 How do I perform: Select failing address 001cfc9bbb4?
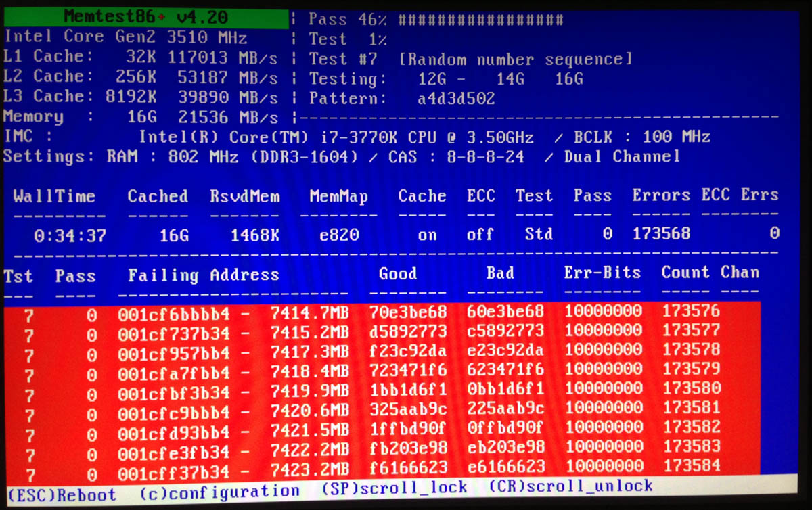click(x=174, y=413)
